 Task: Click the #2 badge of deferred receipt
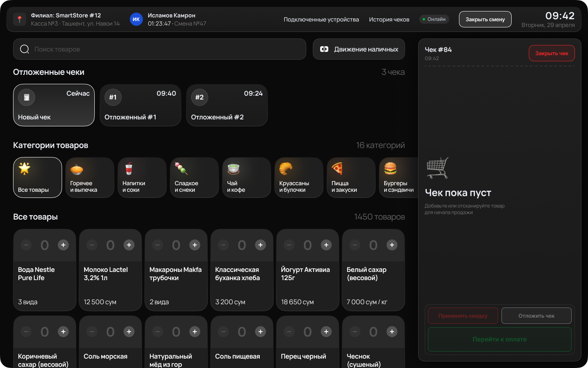[x=200, y=97]
